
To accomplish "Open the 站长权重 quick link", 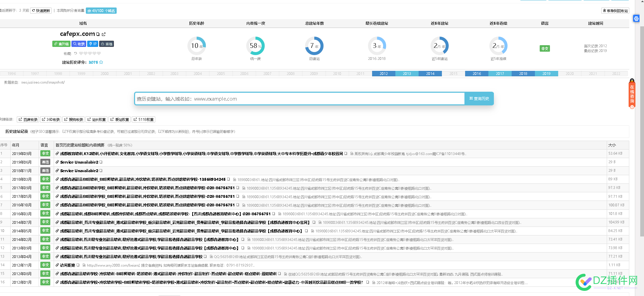I will [x=96, y=119].
